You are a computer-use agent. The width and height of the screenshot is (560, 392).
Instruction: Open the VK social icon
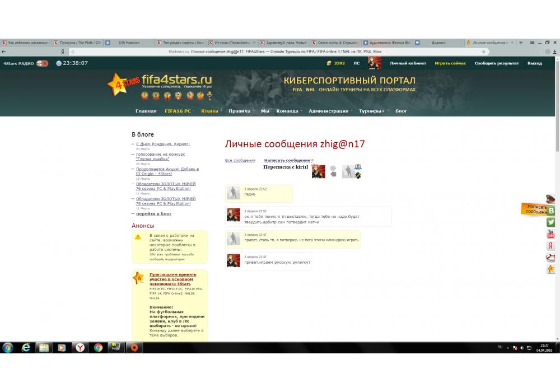pyautogui.click(x=551, y=211)
